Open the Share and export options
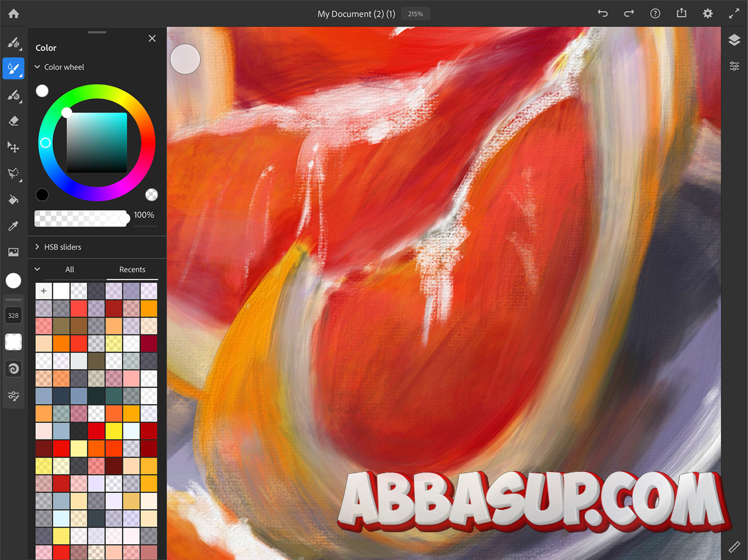The image size is (748, 560). (x=681, y=13)
